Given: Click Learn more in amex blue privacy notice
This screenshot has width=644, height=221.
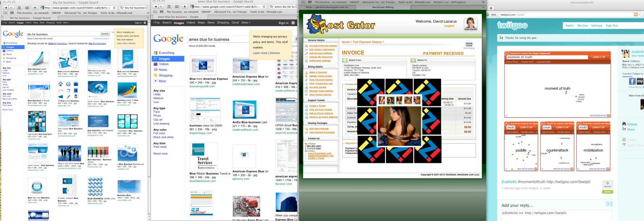Looking at the screenshot, I should (260, 53).
